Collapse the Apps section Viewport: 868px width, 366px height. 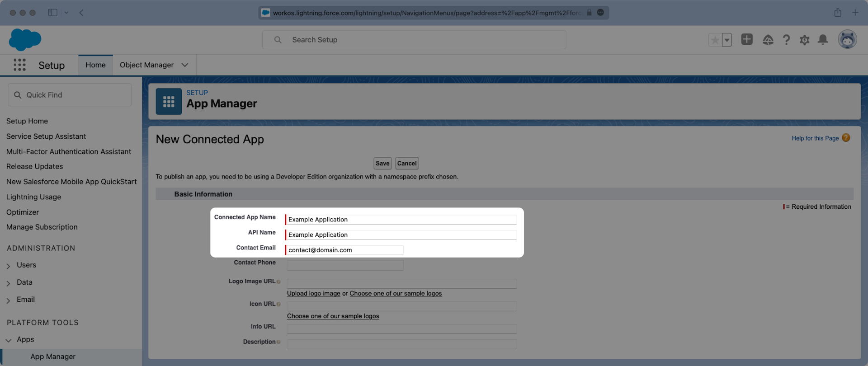(9, 340)
